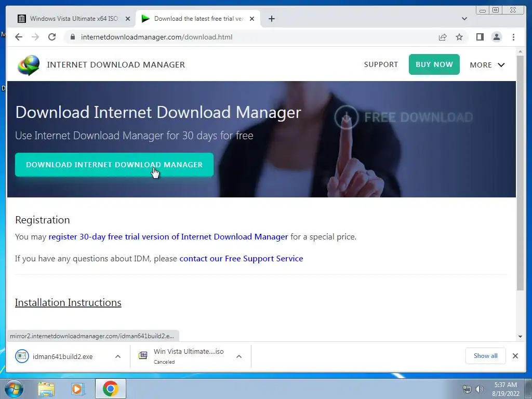This screenshot has height=399, width=532.
Task: Click the BUY NOW button
Action: (x=434, y=64)
